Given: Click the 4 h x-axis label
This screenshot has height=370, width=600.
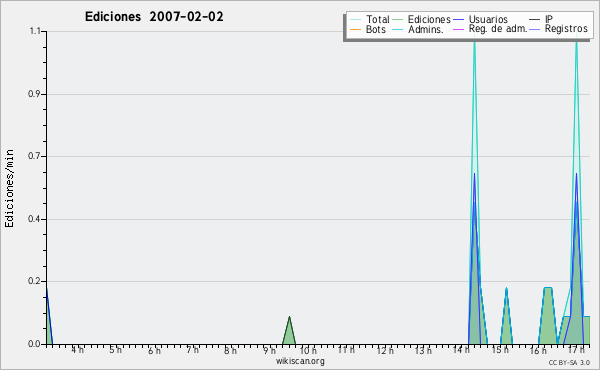Looking at the screenshot, I should click(78, 350).
